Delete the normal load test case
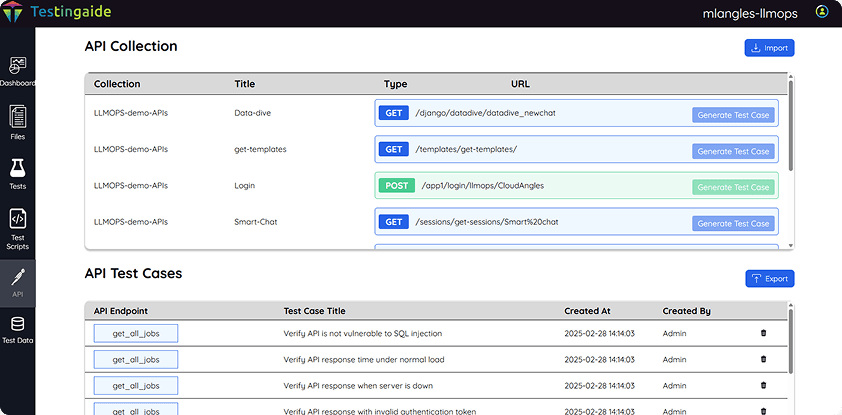The width and height of the screenshot is (842, 415). click(x=764, y=359)
